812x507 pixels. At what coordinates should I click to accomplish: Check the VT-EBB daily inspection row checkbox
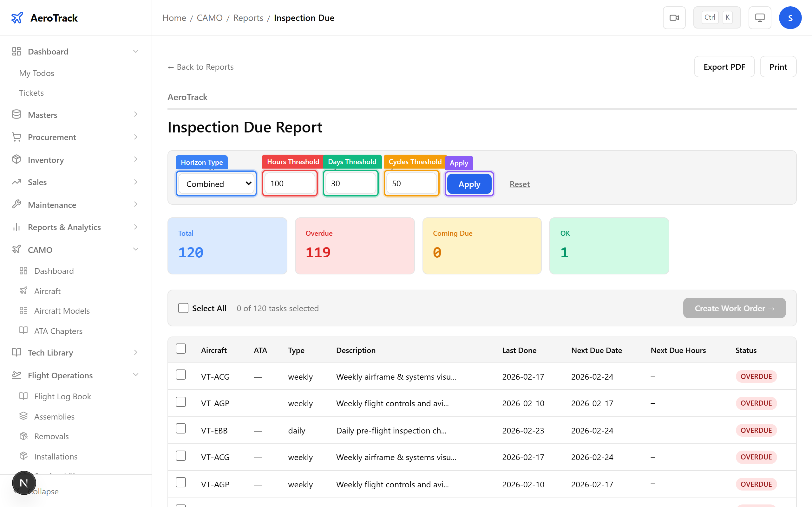point(181,428)
